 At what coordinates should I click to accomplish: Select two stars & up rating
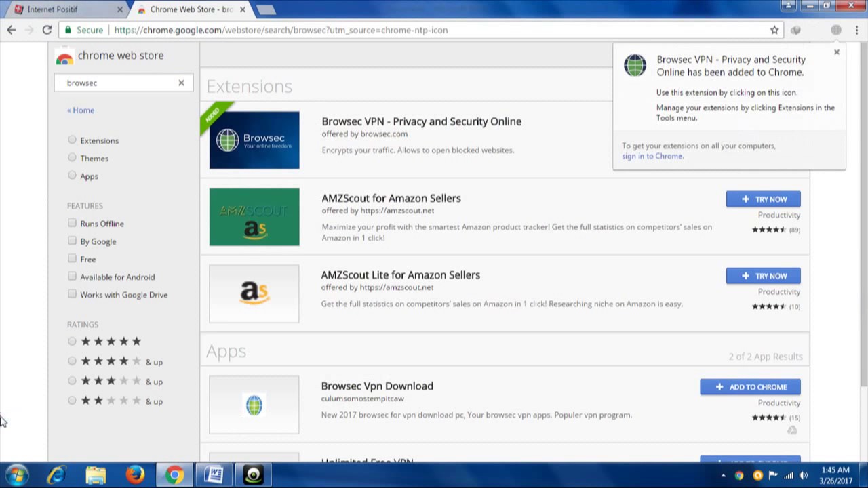click(72, 400)
